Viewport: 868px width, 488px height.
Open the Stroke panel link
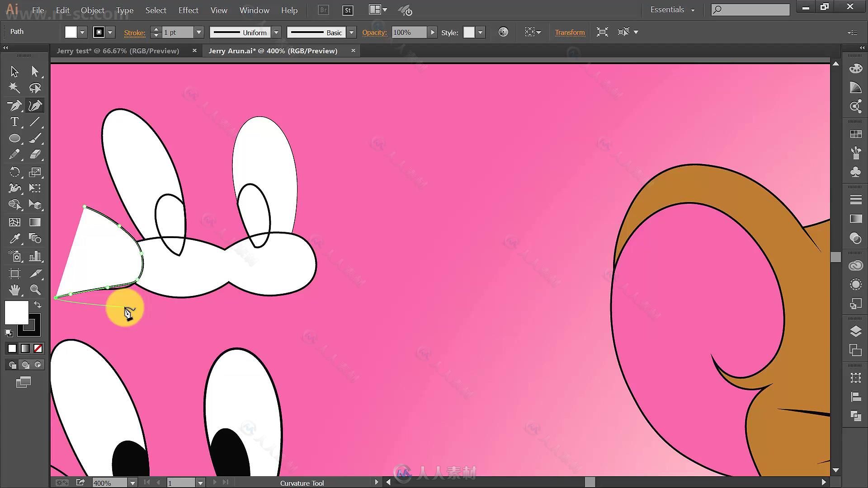point(135,33)
